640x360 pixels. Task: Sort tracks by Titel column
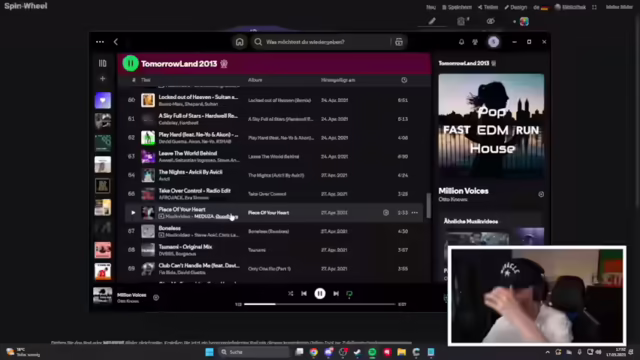pos(146,80)
